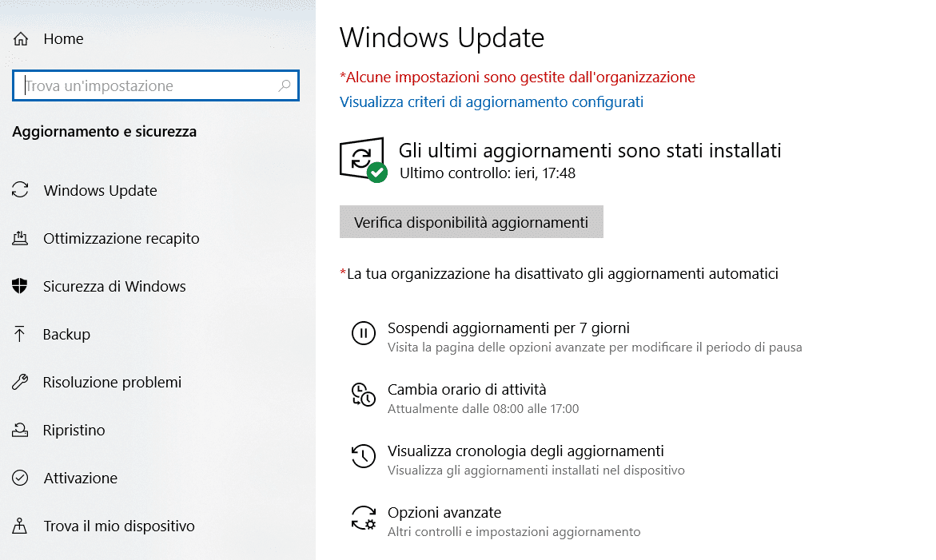
Task: Click the clock icon for active hours
Action: [x=364, y=395]
